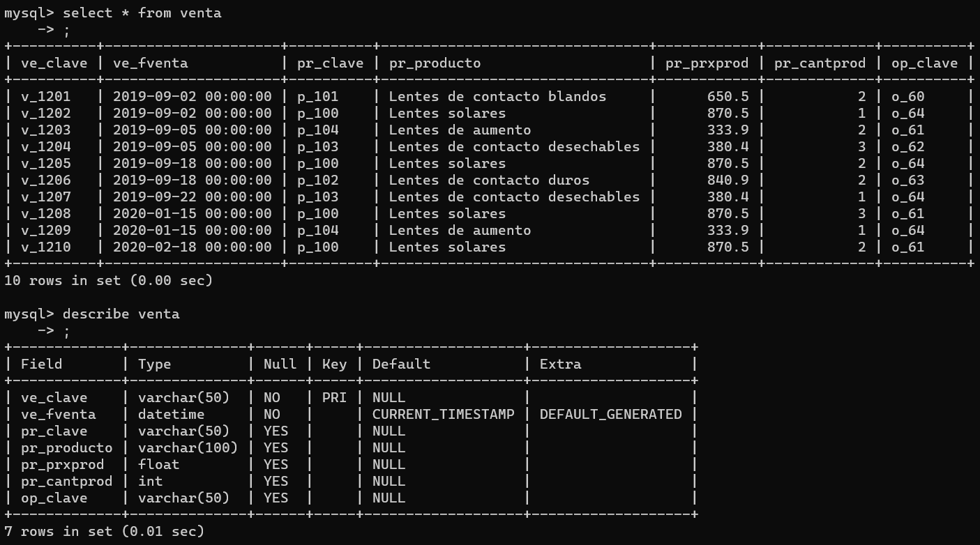Screen dimensions: 980x545
Task: Click ve_clave in the describe Field column
Action: pos(54,398)
